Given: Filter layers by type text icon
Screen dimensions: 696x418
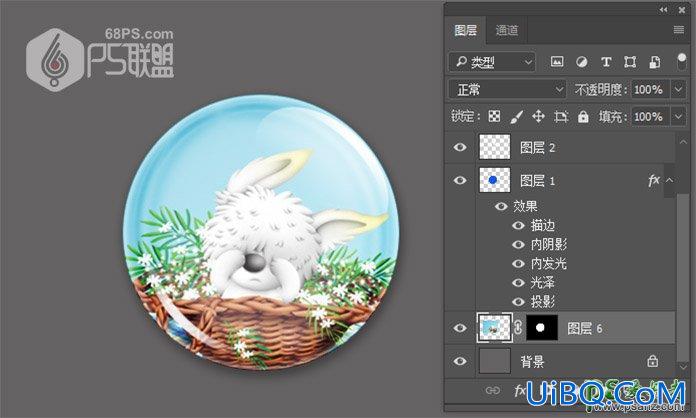Looking at the screenshot, I should tap(606, 62).
